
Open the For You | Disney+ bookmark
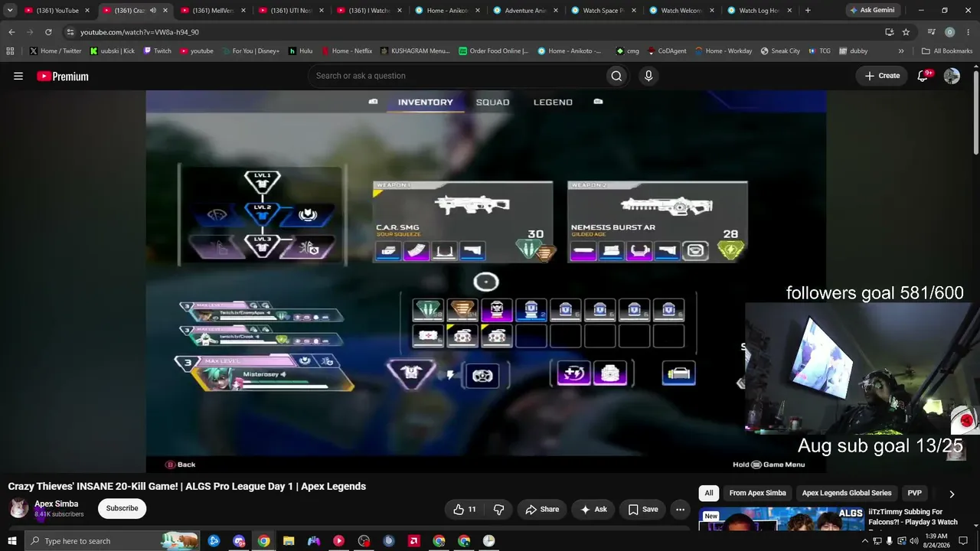tap(250, 51)
